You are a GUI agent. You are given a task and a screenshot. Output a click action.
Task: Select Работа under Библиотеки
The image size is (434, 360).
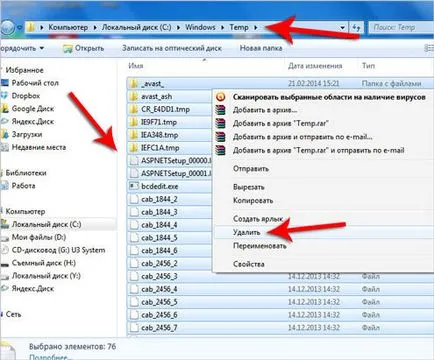coord(23,186)
